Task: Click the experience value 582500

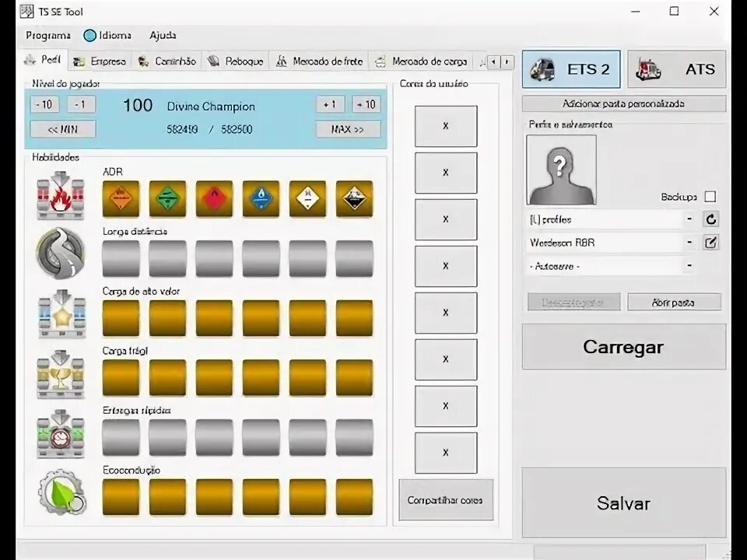Action: (237, 130)
